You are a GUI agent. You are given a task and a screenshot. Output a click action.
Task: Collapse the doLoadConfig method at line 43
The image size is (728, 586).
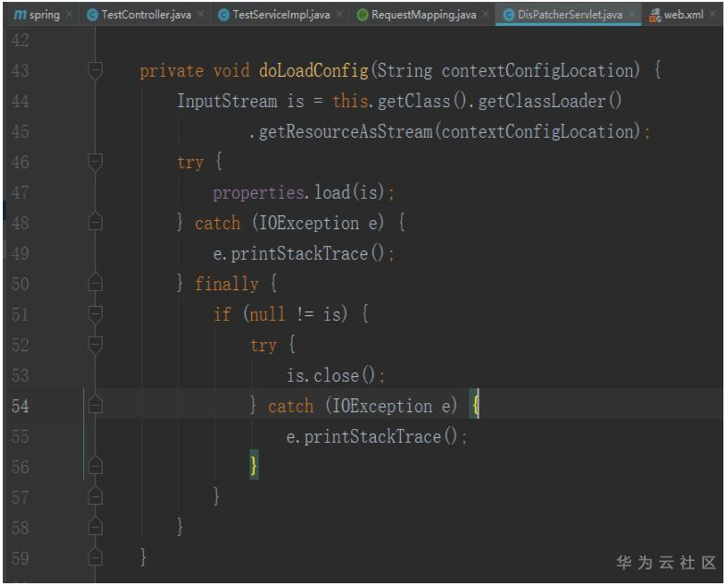95,70
